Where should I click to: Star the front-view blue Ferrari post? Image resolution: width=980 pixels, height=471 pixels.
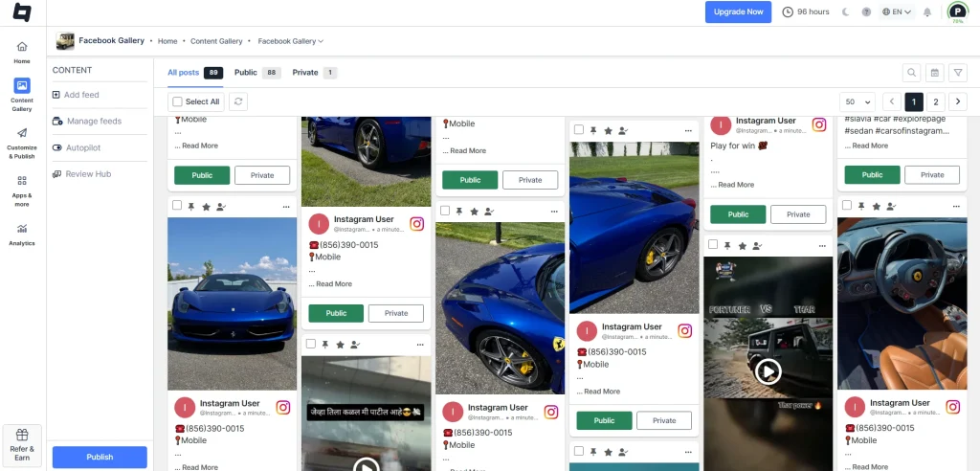[x=207, y=207]
